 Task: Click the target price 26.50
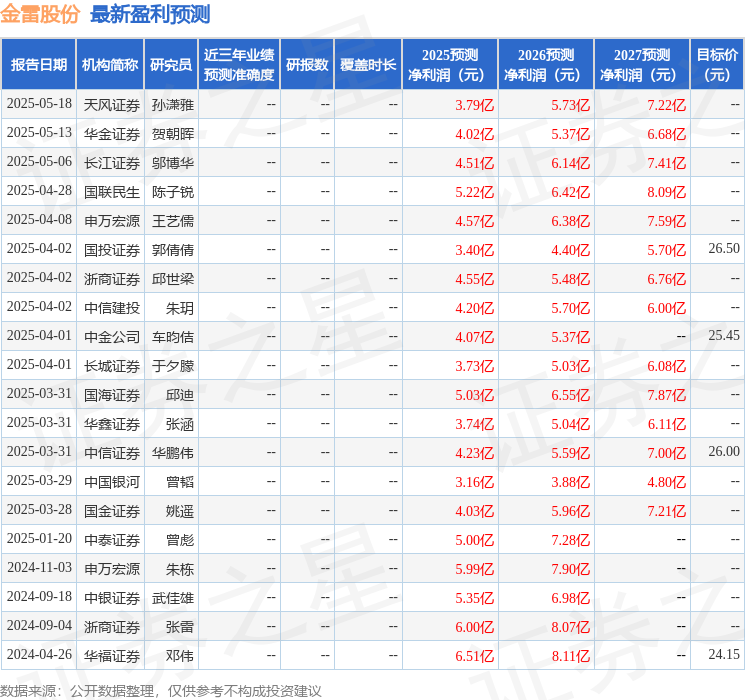click(x=724, y=249)
